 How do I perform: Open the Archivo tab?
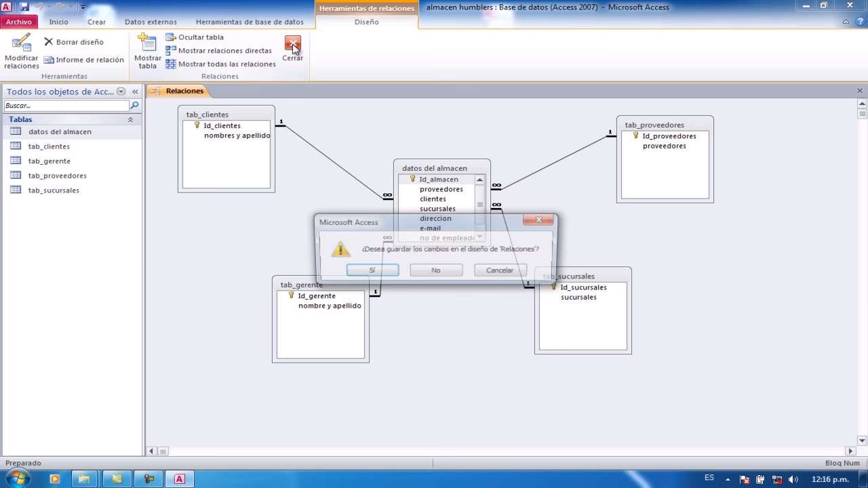pyautogui.click(x=19, y=22)
